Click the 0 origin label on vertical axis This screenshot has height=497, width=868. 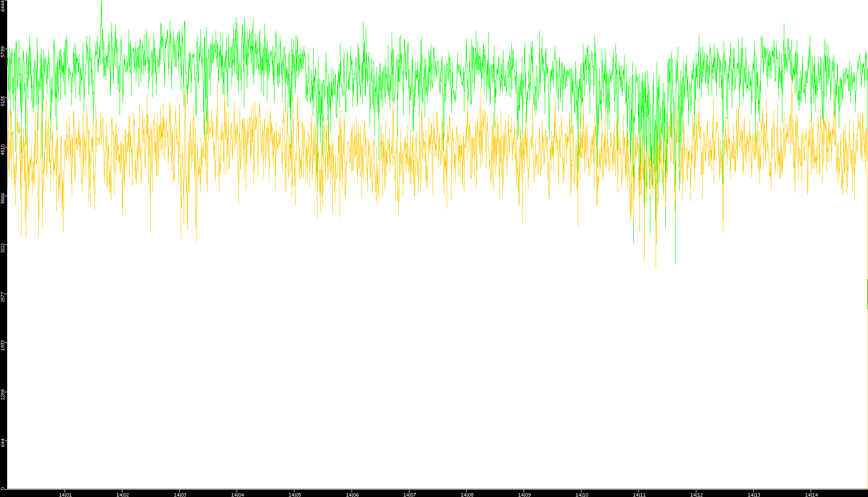pyautogui.click(x=3, y=488)
